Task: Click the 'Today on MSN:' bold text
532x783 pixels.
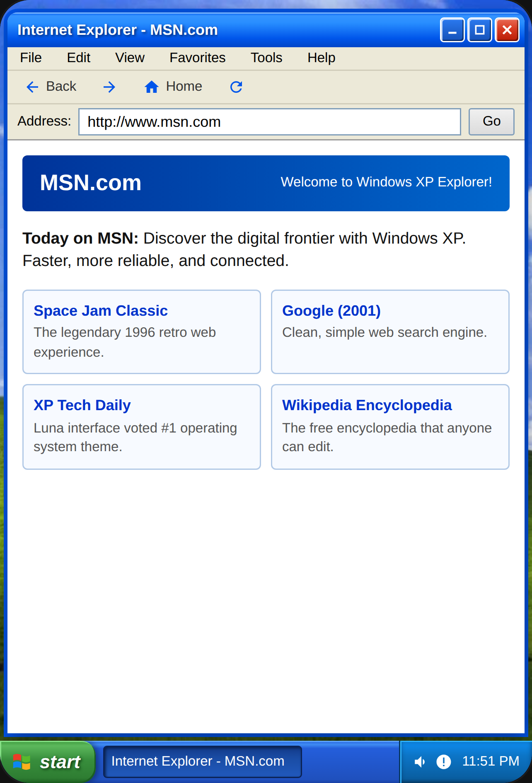Action: [80, 238]
